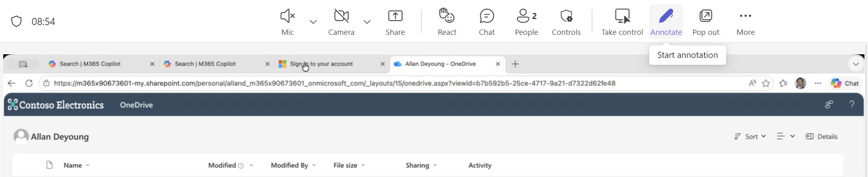
Task: Open File size column dropdown
Action: click(363, 165)
